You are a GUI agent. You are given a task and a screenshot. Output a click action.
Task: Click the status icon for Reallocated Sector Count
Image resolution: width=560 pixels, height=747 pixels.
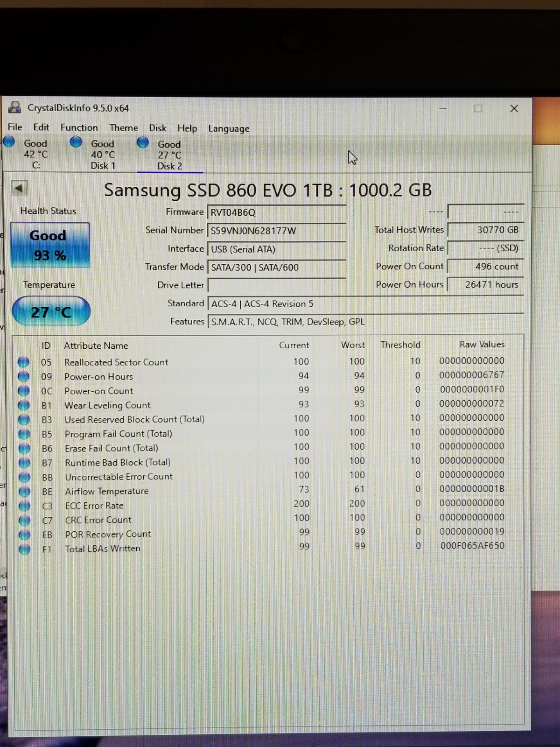(23, 362)
